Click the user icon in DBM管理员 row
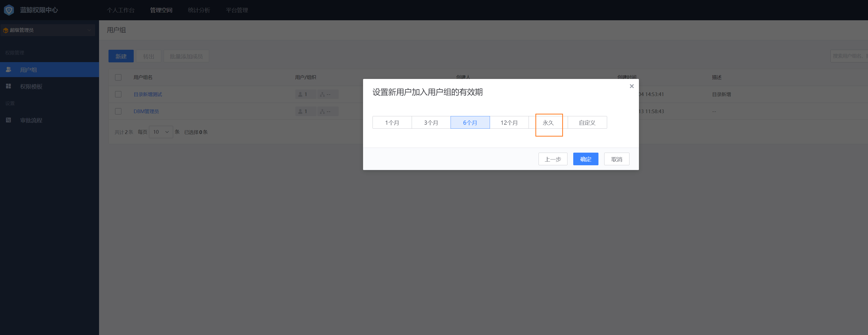Screen dimensions: 868x335 [x=300, y=111]
